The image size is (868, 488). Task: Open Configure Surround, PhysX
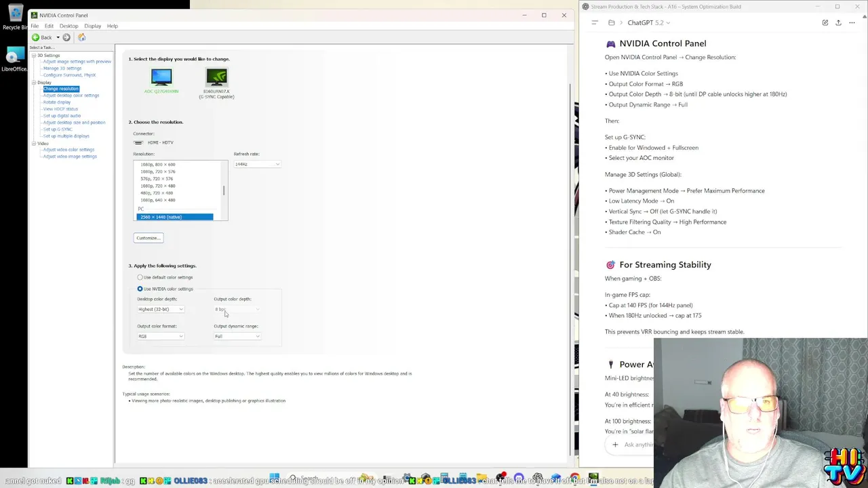coord(69,75)
